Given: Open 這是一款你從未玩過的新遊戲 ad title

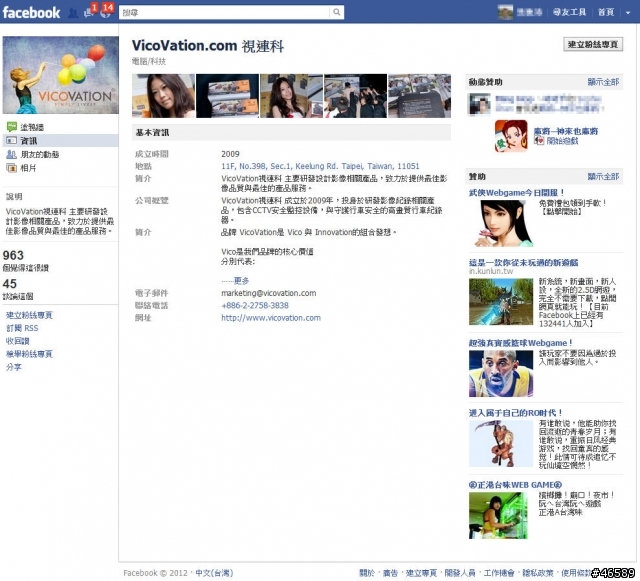Looking at the screenshot, I should (523, 263).
